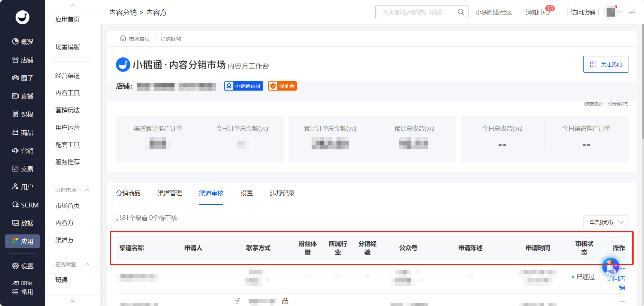644x306 pixels.
Task: Open the 店铺 shop section
Action: (23, 60)
